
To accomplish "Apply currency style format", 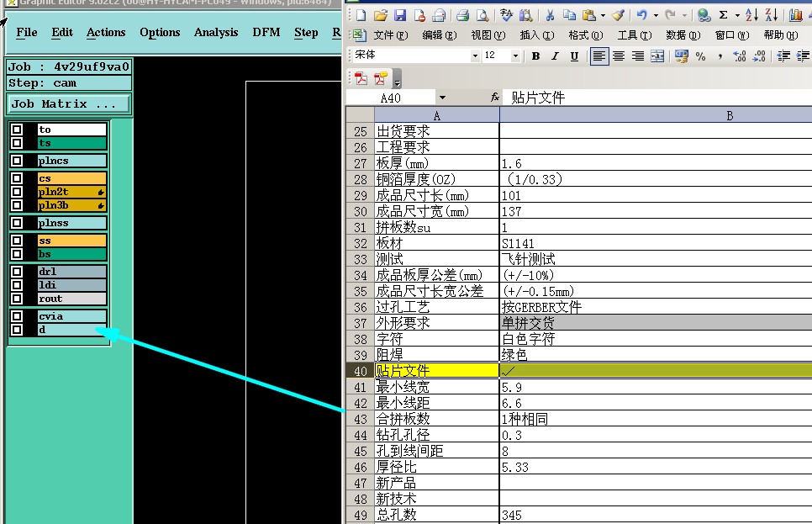I will 682,56.
